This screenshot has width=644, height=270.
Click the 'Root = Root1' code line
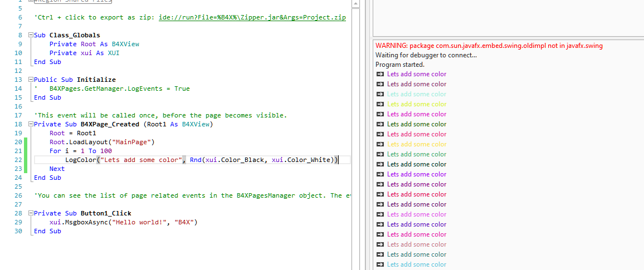72,133
